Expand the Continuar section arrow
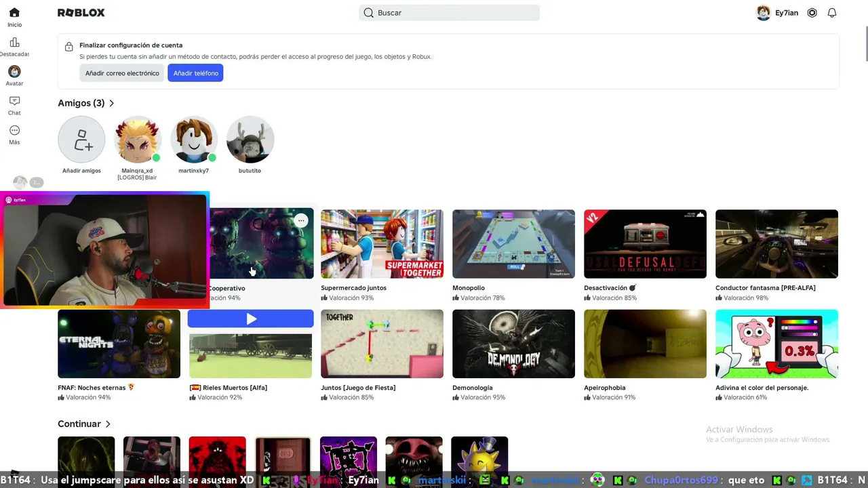Viewport: 868px width, 488px height. click(x=108, y=424)
